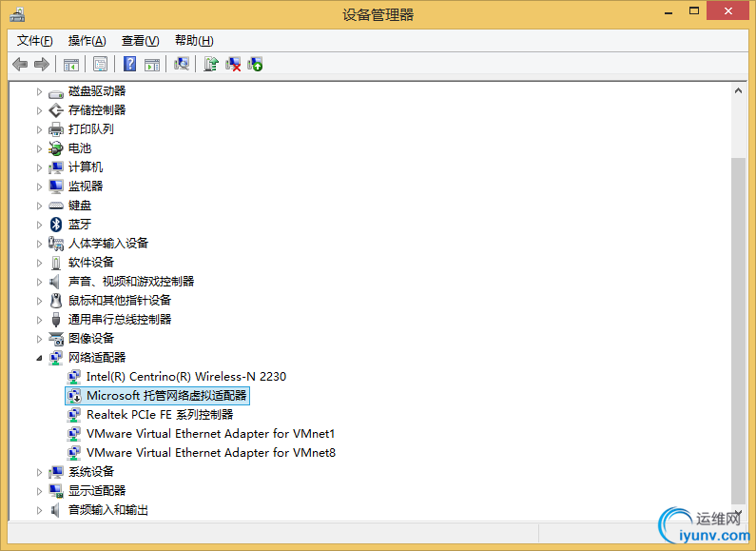
Task: Maximize the 设备管理器 window
Action: [694, 11]
